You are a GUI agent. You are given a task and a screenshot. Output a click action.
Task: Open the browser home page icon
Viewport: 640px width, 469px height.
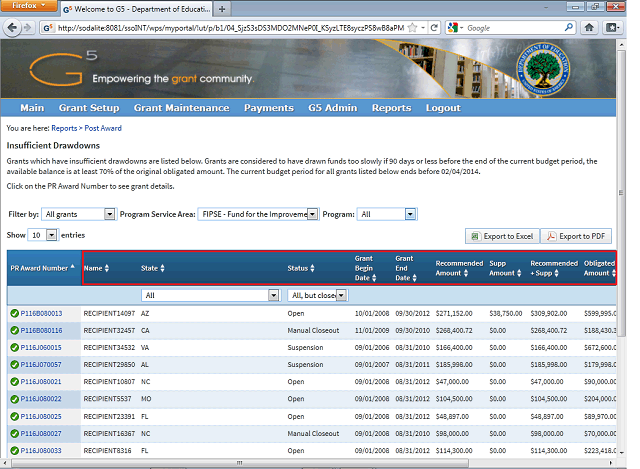click(589, 28)
